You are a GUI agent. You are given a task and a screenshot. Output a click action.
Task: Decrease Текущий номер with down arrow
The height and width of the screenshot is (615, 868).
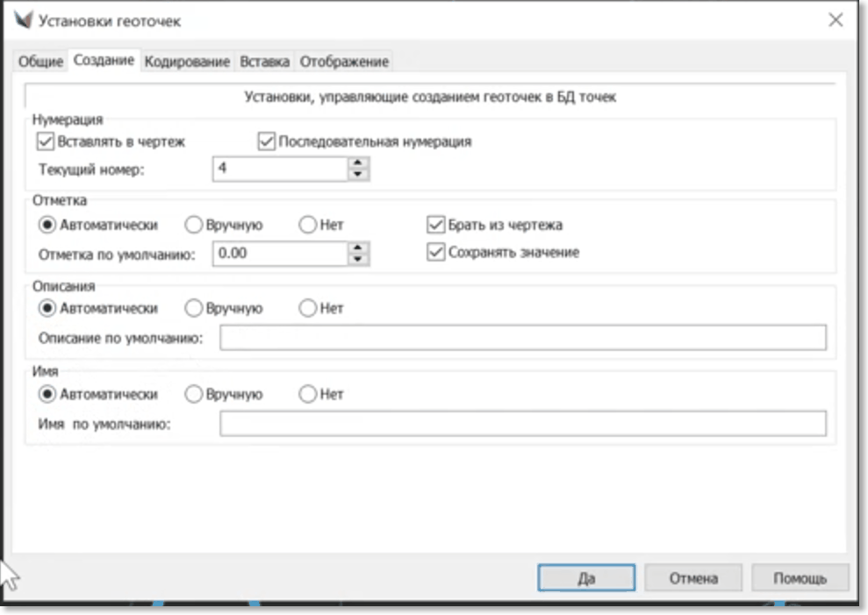pyautogui.click(x=356, y=174)
